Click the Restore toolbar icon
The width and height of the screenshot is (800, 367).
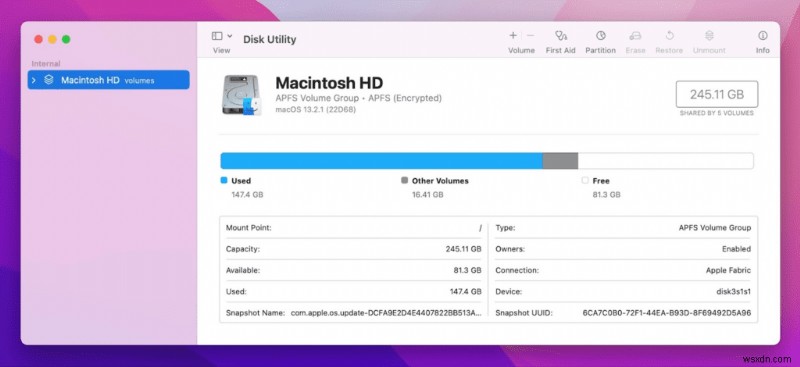pos(669,36)
